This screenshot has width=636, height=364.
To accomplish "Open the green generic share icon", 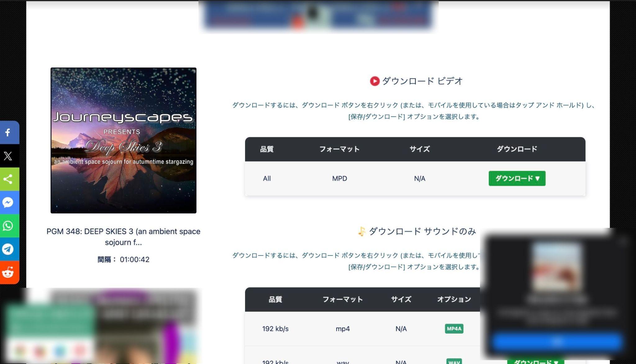I will tap(8, 179).
